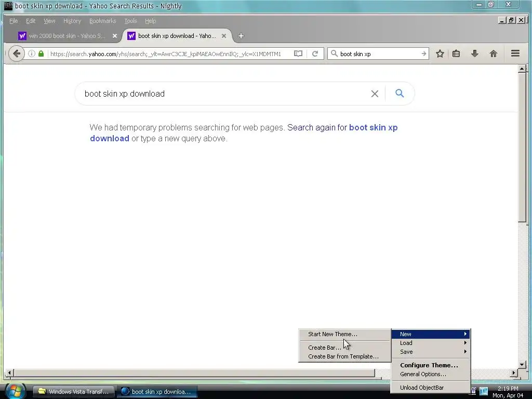Open site information 'i' icon

pyautogui.click(x=32, y=54)
